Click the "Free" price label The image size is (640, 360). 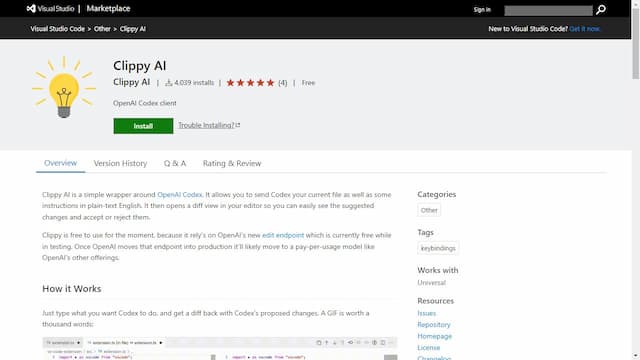308,83
